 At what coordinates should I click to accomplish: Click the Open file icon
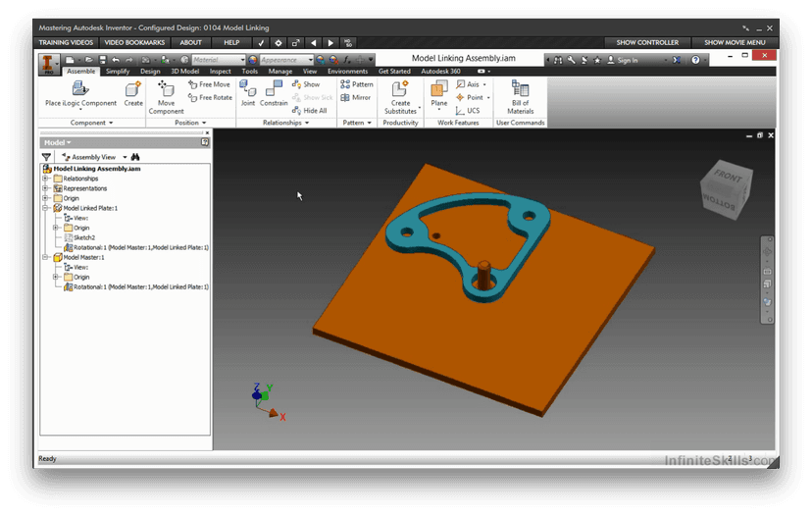pos(89,60)
